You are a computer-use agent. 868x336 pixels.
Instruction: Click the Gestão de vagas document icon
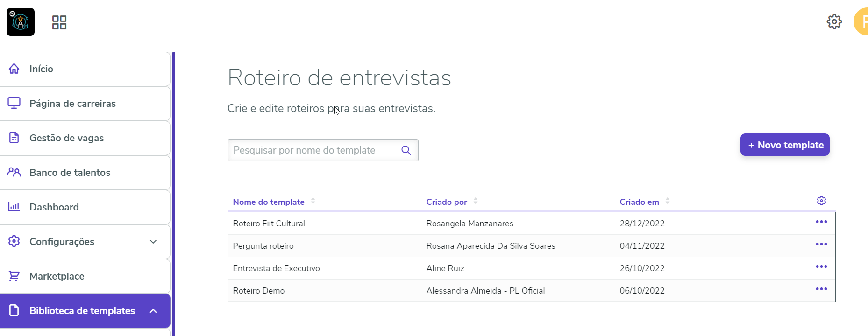point(14,138)
